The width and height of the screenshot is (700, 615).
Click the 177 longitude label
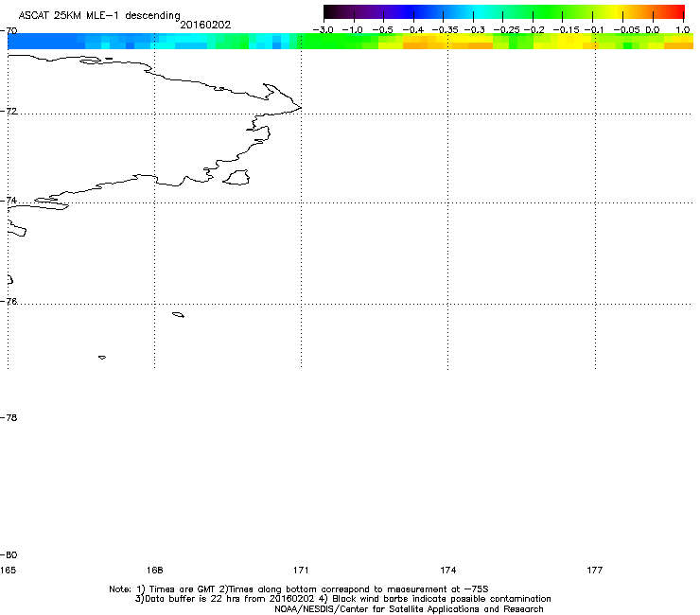[595, 570]
